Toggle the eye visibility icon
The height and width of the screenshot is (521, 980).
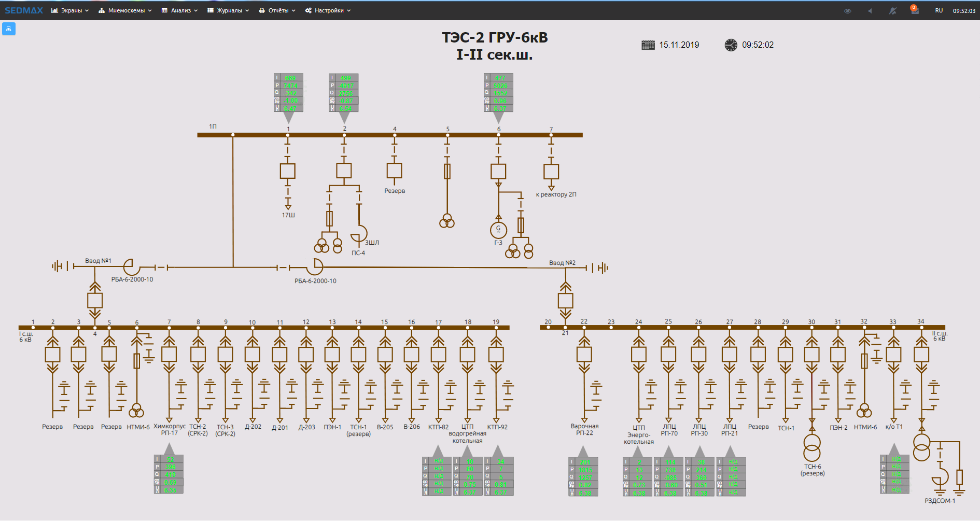click(x=848, y=11)
